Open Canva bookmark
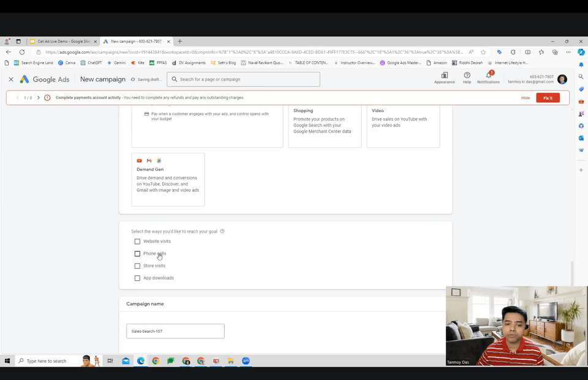The height and width of the screenshot is (380, 588). (67, 63)
